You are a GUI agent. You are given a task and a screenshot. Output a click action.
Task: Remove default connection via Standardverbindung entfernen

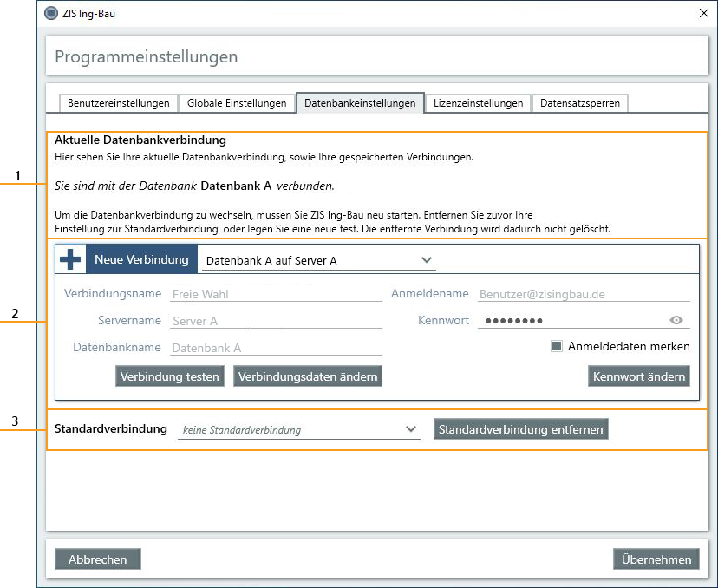pos(520,428)
